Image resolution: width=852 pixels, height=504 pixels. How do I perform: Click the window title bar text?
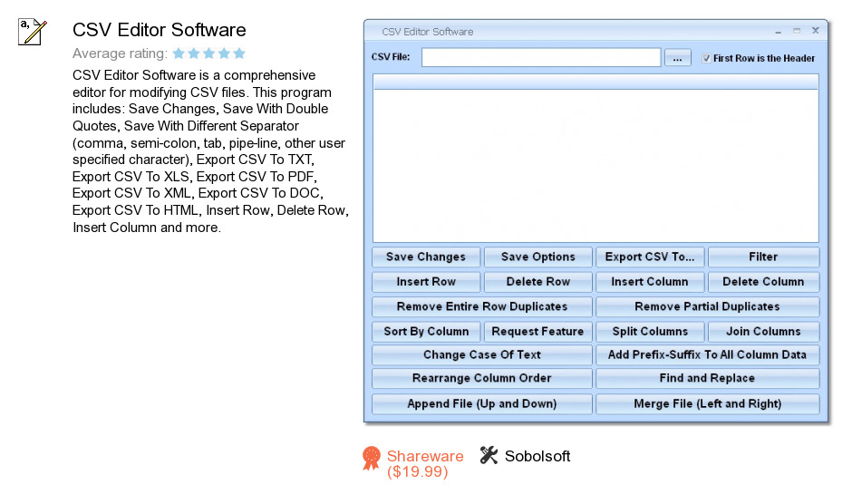click(428, 32)
